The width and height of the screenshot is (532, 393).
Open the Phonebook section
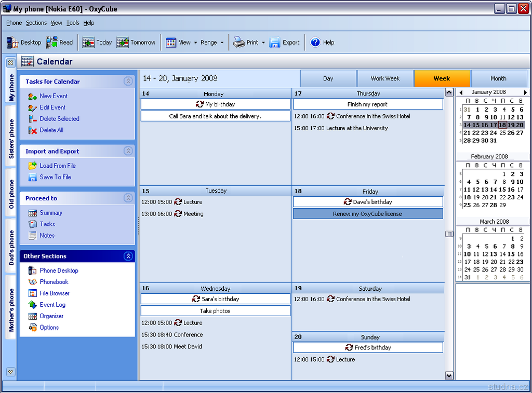coord(54,282)
